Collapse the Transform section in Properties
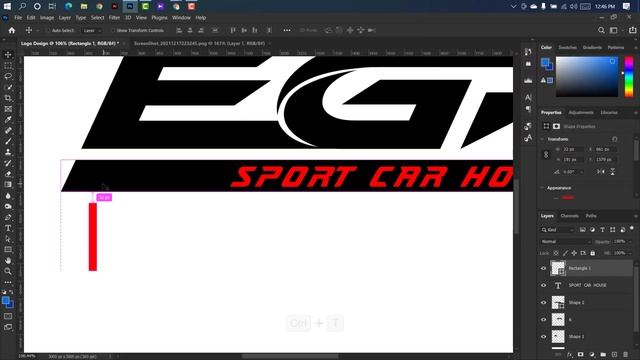640x360 pixels. pos(543,139)
